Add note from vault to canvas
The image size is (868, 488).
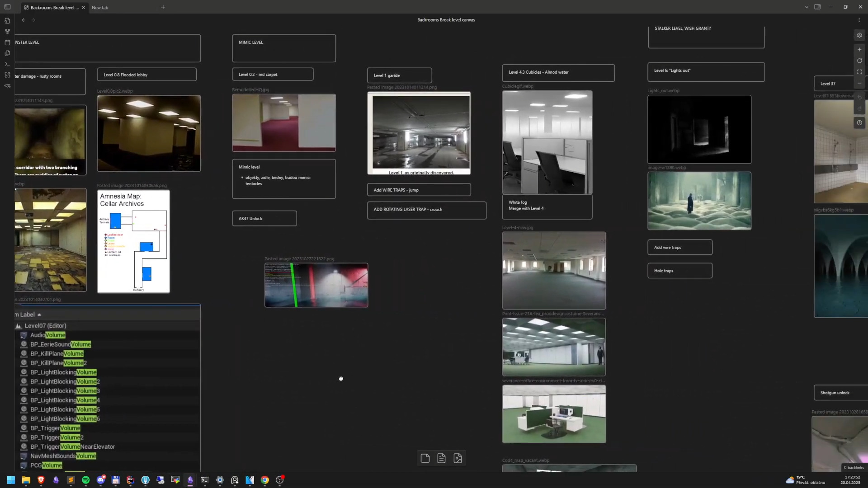pos(441,458)
